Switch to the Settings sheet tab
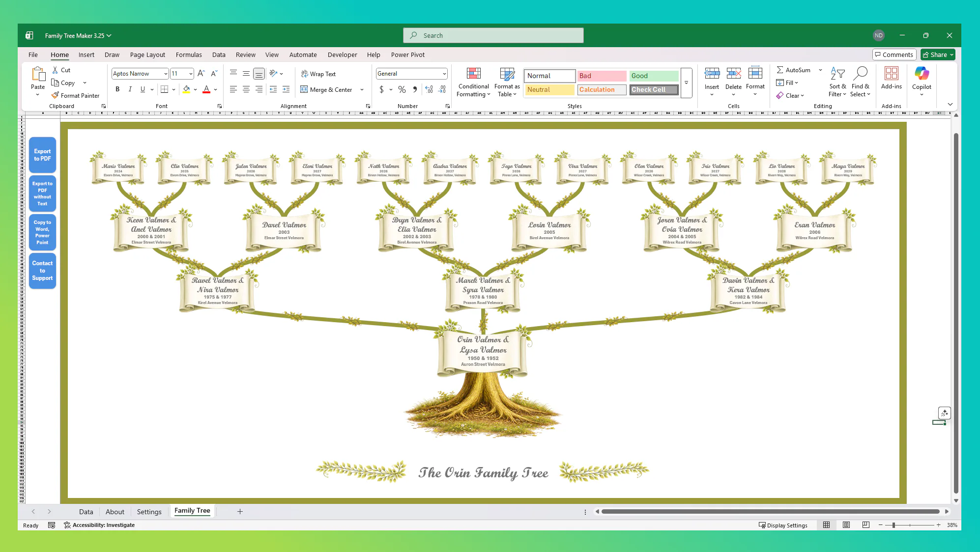This screenshot has height=552, width=980. click(x=149, y=511)
